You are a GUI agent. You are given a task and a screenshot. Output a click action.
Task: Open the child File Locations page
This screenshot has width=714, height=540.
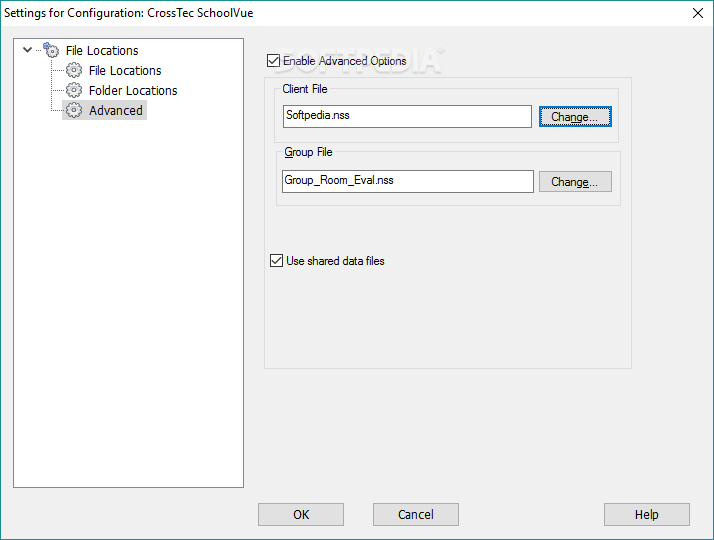[125, 71]
